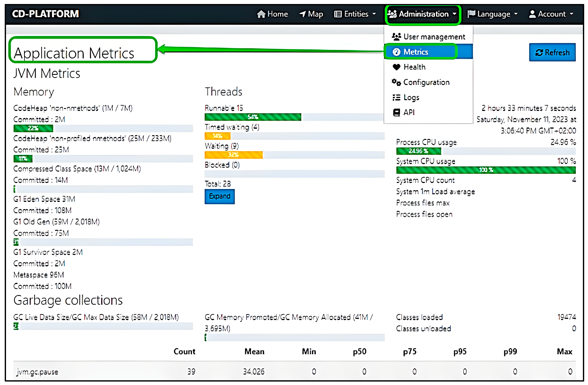Click the User management people icon

pyautogui.click(x=396, y=37)
